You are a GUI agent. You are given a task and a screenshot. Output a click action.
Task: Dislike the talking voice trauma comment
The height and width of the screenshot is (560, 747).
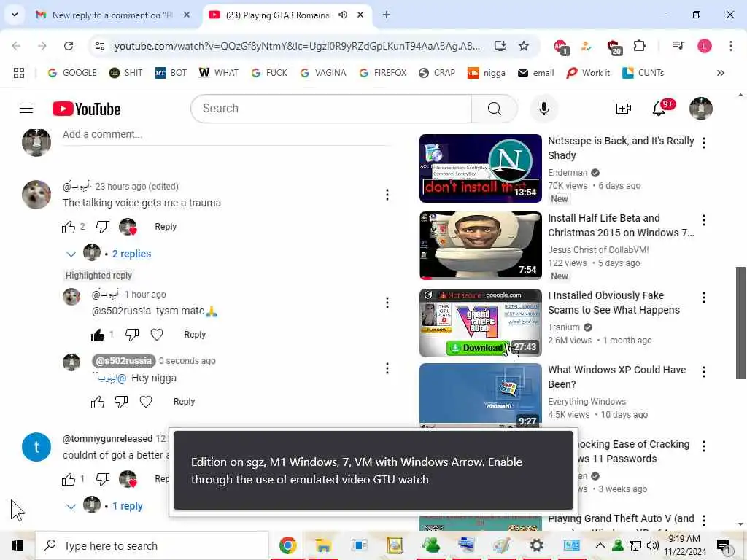point(103,227)
